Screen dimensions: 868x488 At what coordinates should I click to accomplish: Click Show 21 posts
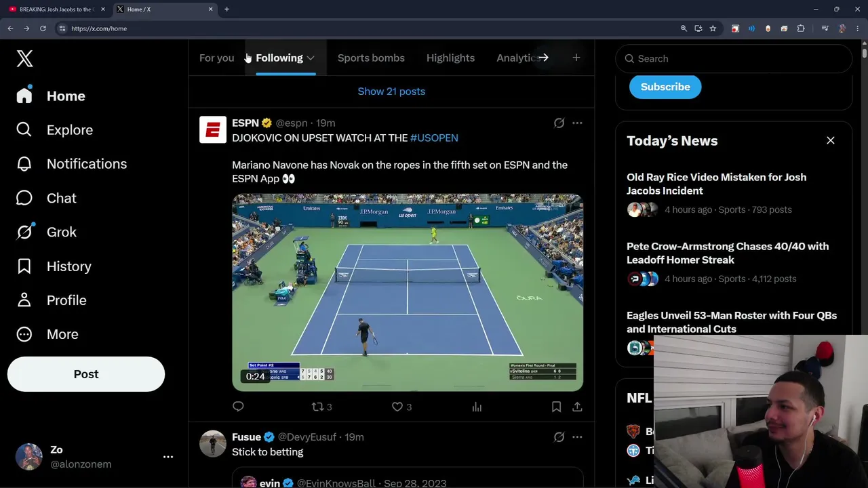point(391,91)
